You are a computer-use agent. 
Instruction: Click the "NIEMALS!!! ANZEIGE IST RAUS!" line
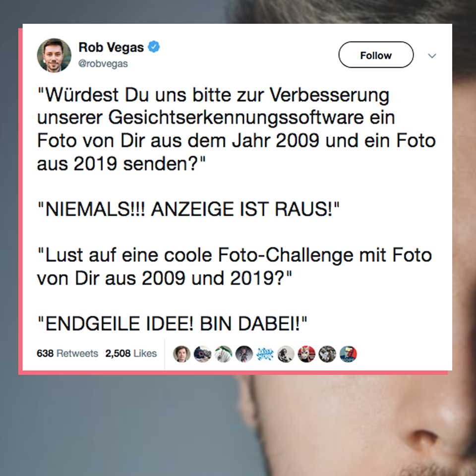point(188,209)
